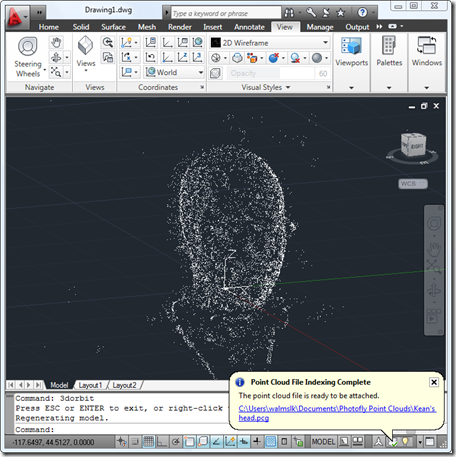Click the Palettes button
456x457 pixels.
pyautogui.click(x=389, y=51)
